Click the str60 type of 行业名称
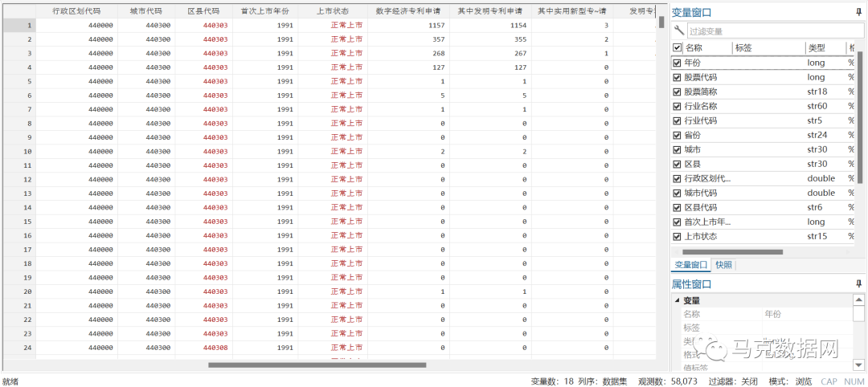The width and height of the screenshot is (868, 387). coord(817,106)
